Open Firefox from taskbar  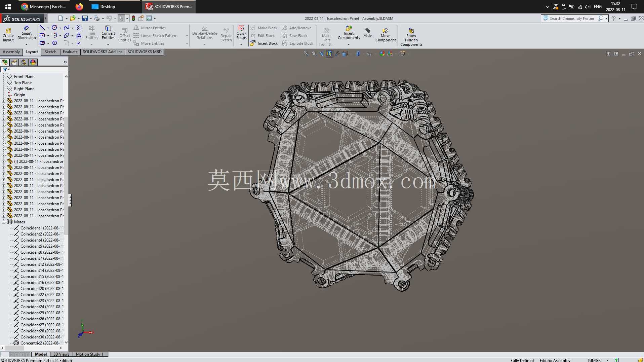pos(79,6)
